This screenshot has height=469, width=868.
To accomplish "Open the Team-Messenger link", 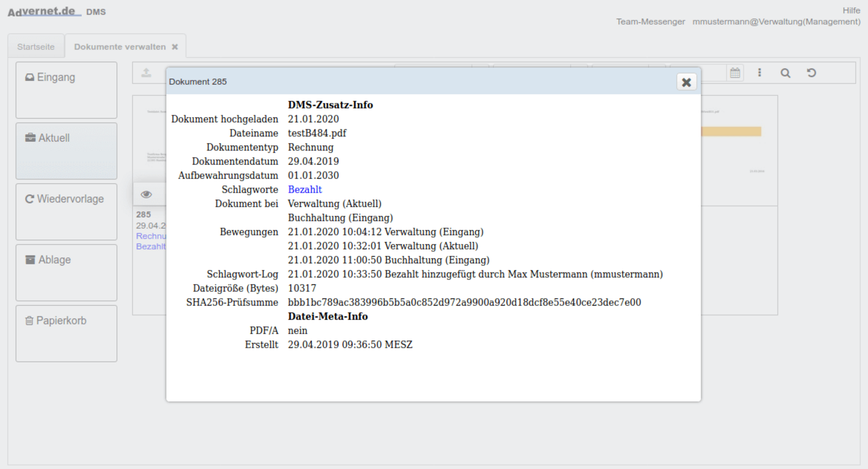I will pos(650,22).
